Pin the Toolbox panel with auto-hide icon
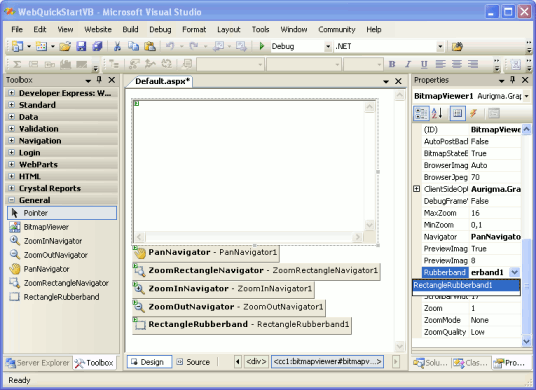This screenshot has width=536, height=390. 99,80
